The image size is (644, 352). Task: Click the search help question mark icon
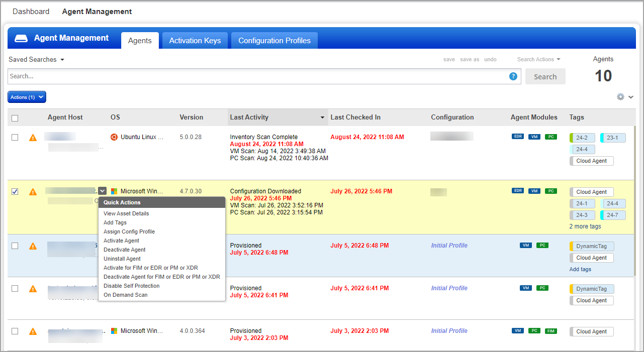[x=513, y=76]
